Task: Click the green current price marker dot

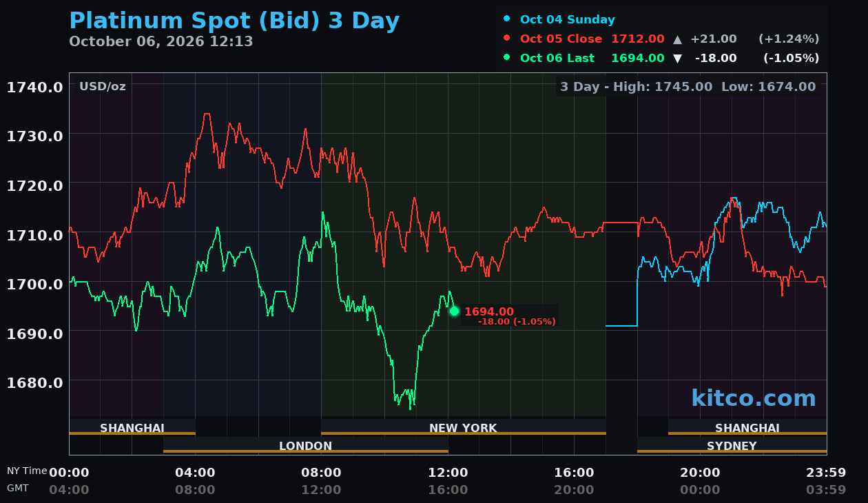Action: [x=454, y=311]
